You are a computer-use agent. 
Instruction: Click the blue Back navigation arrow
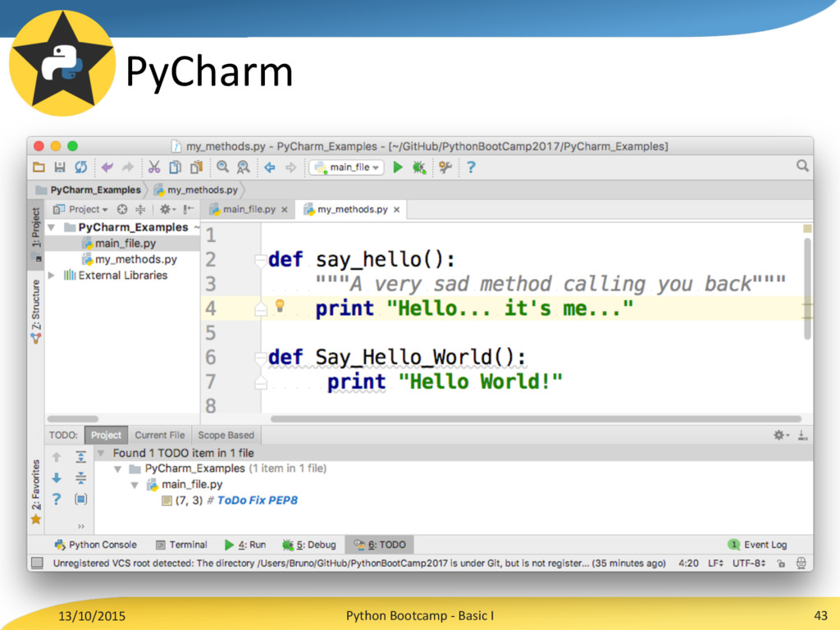pos(269,167)
